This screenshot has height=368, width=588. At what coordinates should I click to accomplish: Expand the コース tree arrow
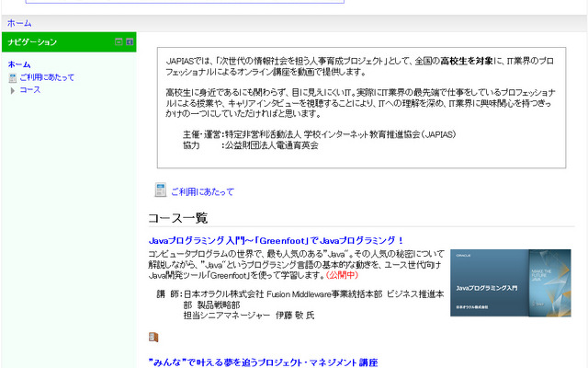click(x=12, y=90)
